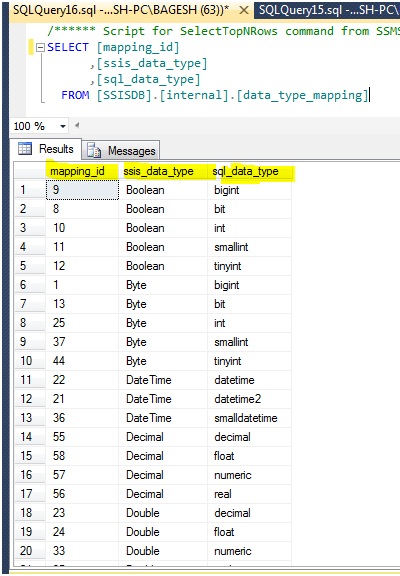Click the SELECT keyword in the editor
This screenshot has width=400, height=576.
click(x=68, y=47)
